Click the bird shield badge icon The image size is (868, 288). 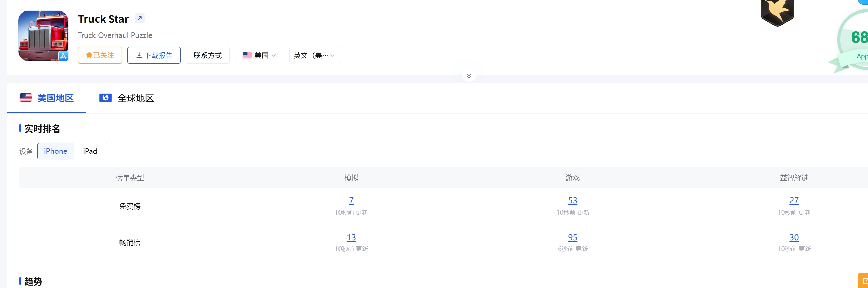778,12
